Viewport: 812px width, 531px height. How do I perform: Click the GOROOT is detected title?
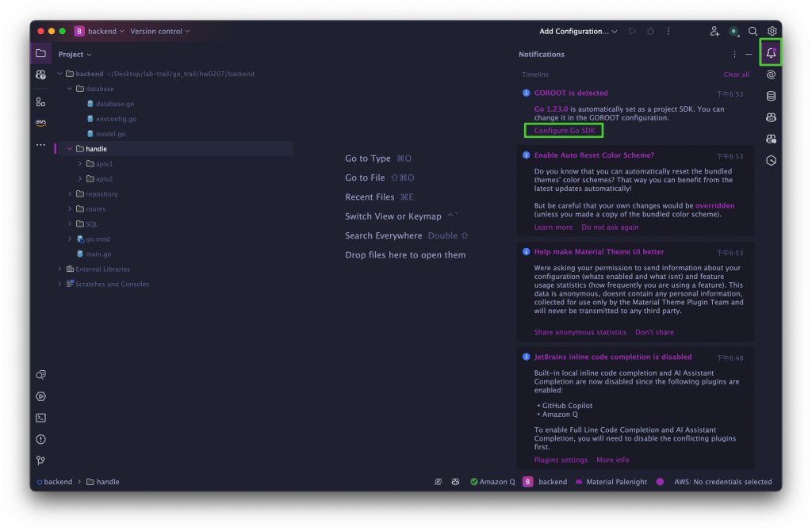coord(571,94)
